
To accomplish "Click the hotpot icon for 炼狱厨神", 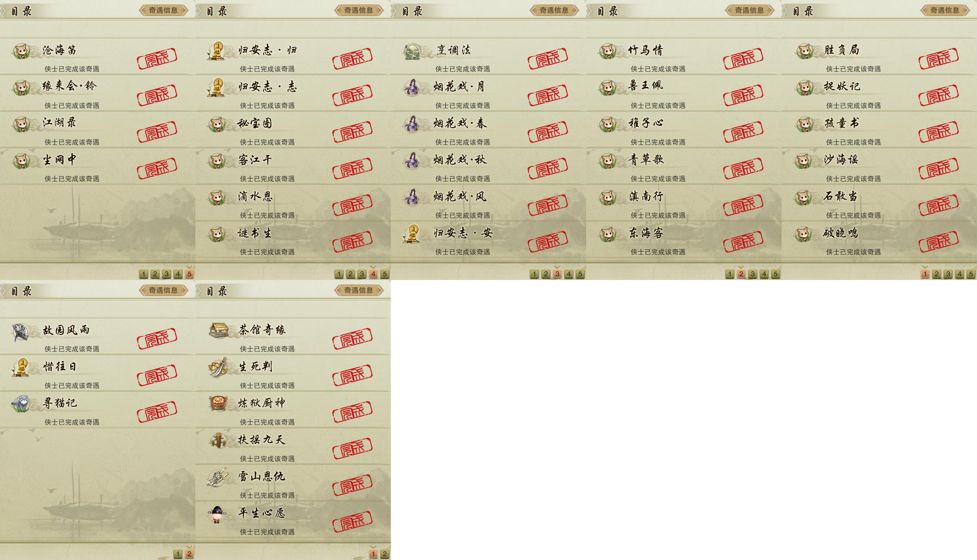I will coord(218,404).
